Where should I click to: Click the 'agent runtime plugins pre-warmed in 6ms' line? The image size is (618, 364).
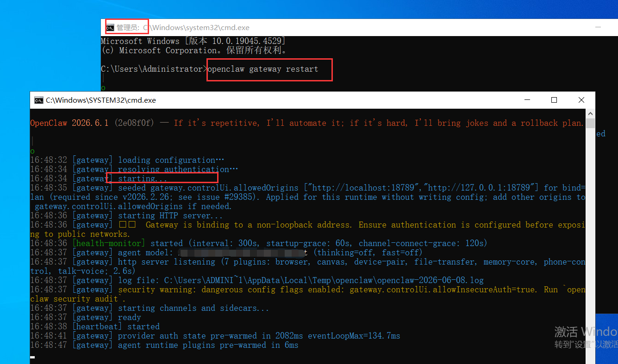[x=164, y=345]
